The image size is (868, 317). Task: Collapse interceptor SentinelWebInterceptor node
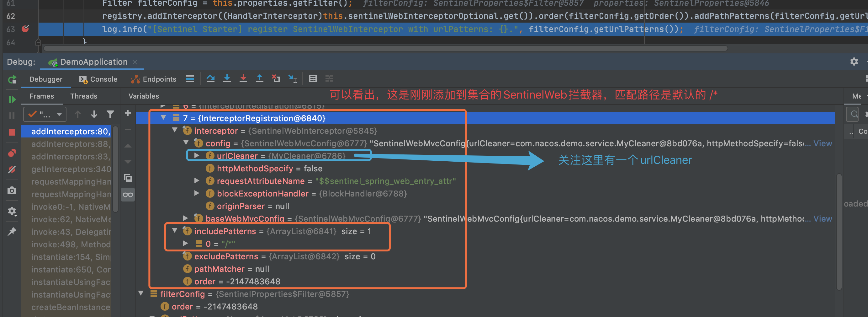175,131
